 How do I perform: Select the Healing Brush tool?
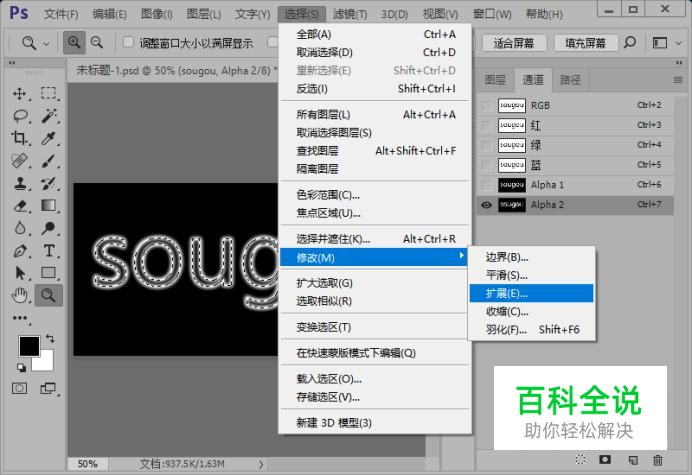19,161
